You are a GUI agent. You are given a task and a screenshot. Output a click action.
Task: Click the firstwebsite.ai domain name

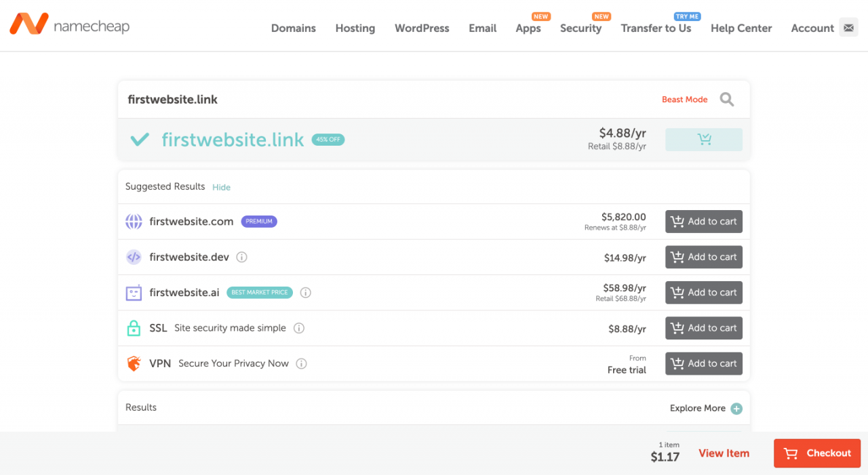(184, 293)
